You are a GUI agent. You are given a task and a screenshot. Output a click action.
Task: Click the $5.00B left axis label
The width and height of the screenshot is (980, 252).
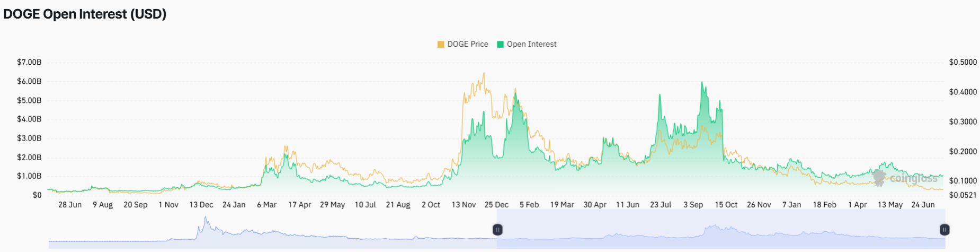[29, 100]
